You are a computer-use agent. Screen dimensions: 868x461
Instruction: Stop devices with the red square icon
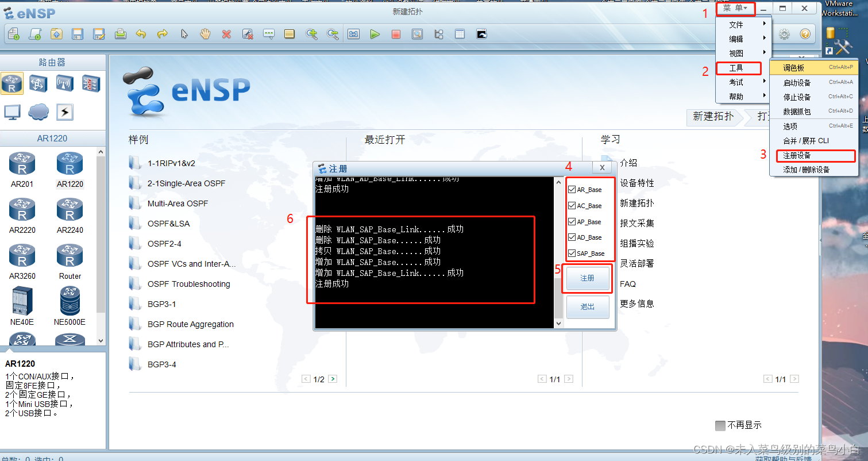click(396, 34)
